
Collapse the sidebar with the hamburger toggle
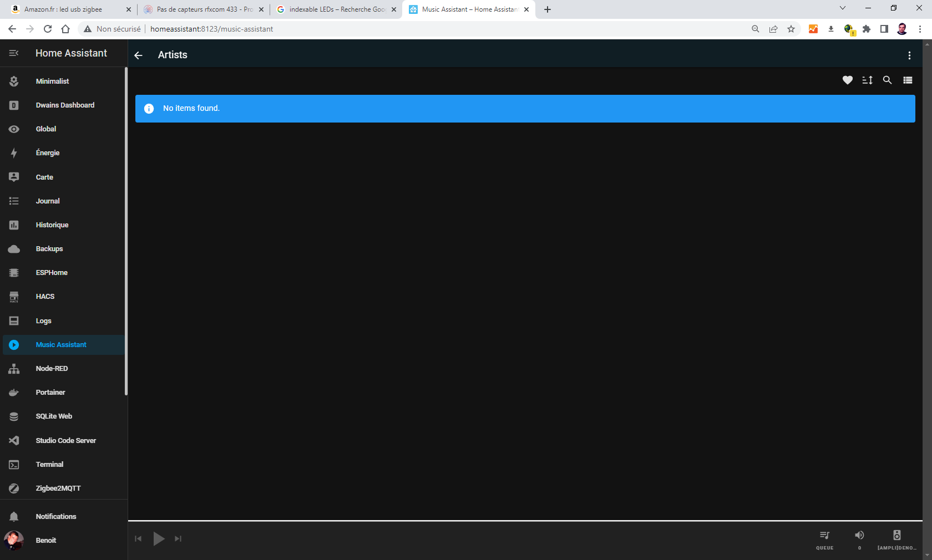13,53
